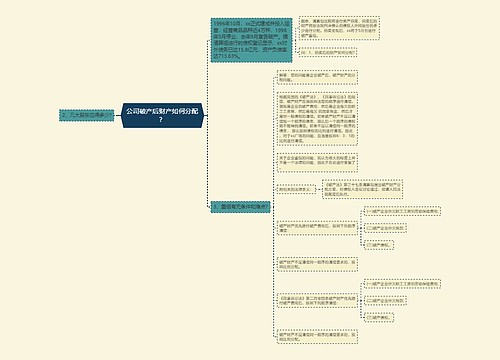500x360 pixels.
Task: Select the teal node beginning with 1996年10月
Action: [x=251, y=40]
